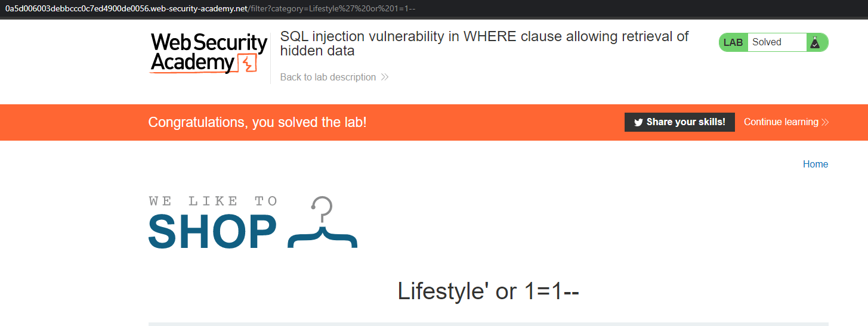The width and height of the screenshot is (868, 326).
Task: Click the flask icon beside Solved status
Action: tap(815, 42)
